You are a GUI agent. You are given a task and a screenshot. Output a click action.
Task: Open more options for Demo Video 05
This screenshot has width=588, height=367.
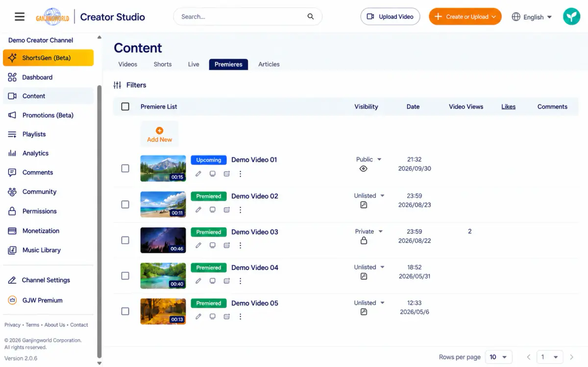(x=240, y=317)
